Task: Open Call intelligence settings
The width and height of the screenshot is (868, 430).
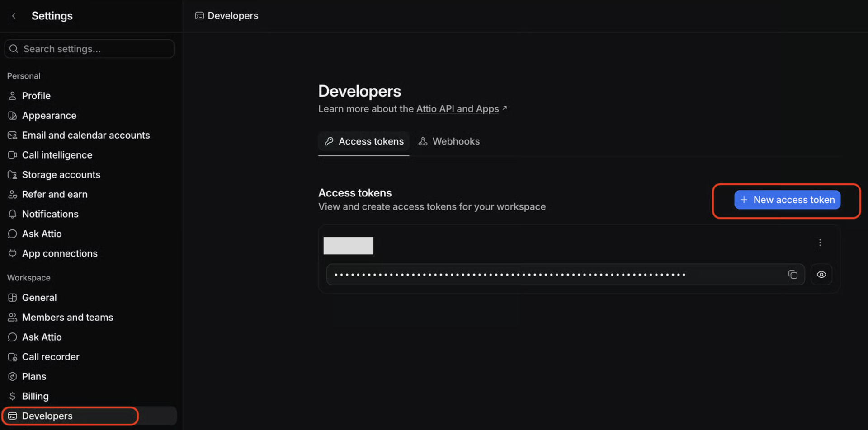Action: pos(57,155)
